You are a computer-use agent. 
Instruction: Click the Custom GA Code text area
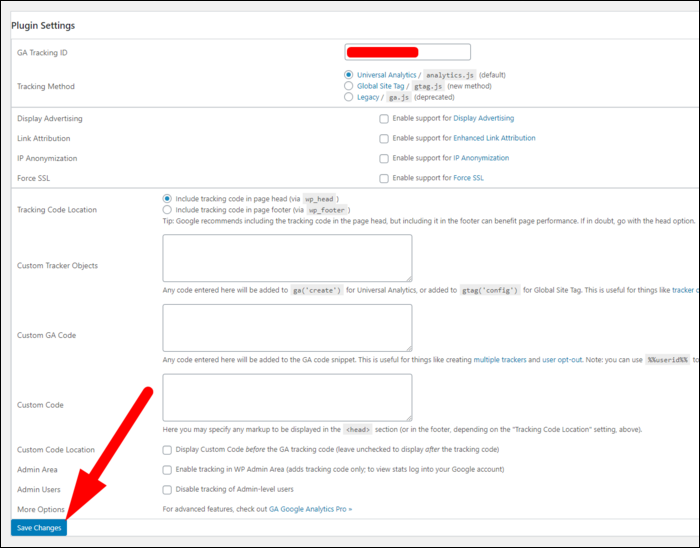(x=288, y=328)
